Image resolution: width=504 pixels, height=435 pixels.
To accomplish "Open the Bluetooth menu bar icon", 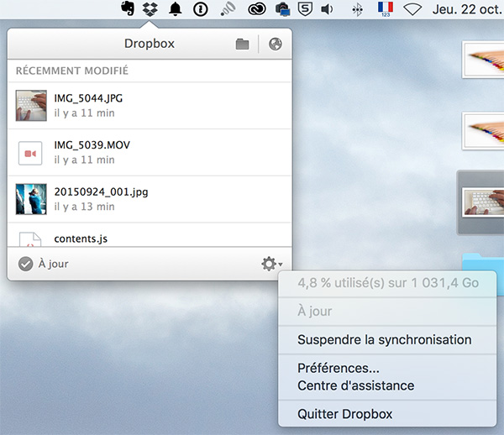I will pos(358,9).
